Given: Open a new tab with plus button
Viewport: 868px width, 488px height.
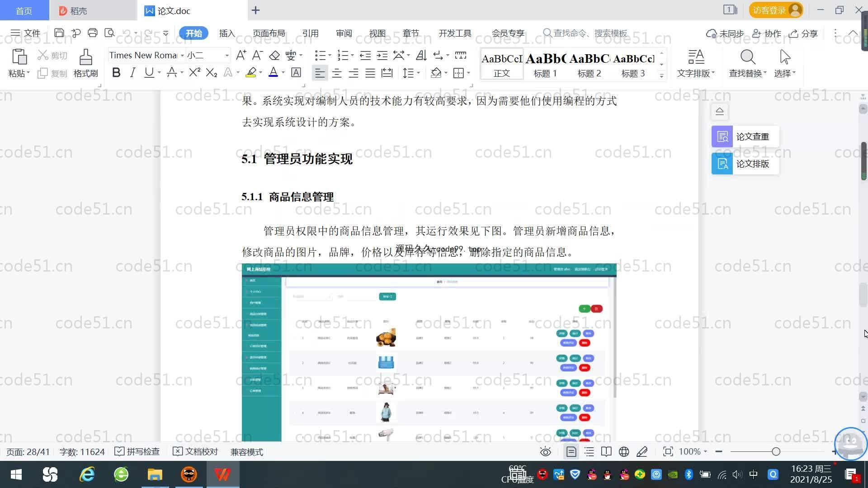Looking at the screenshot, I should (x=255, y=10).
